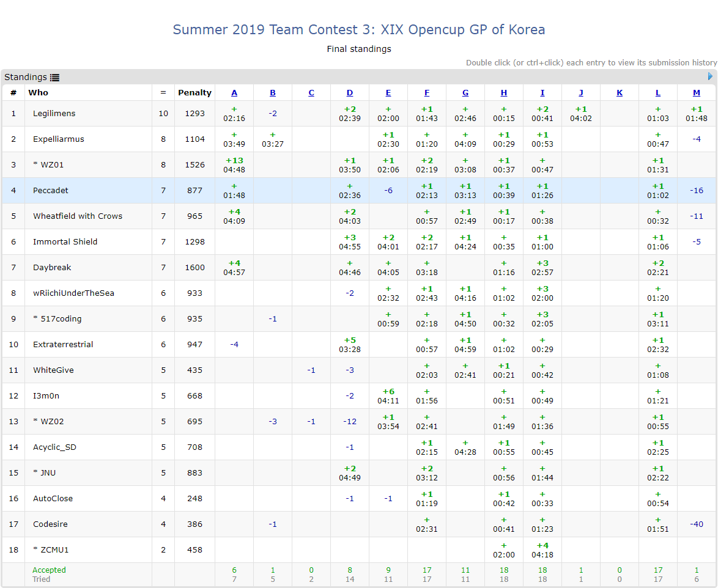Image resolution: width=718 pixels, height=588 pixels.
Task: Open problem H column link
Action: tap(504, 93)
